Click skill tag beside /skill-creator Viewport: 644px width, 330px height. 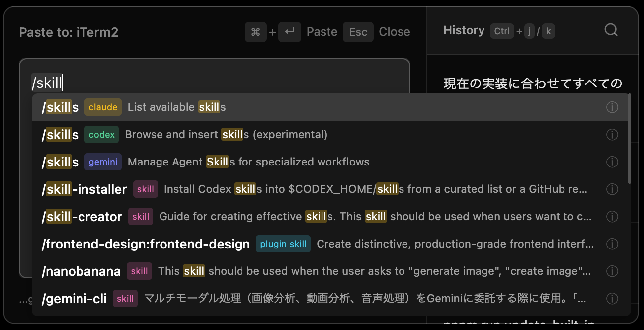coord(141,217)
